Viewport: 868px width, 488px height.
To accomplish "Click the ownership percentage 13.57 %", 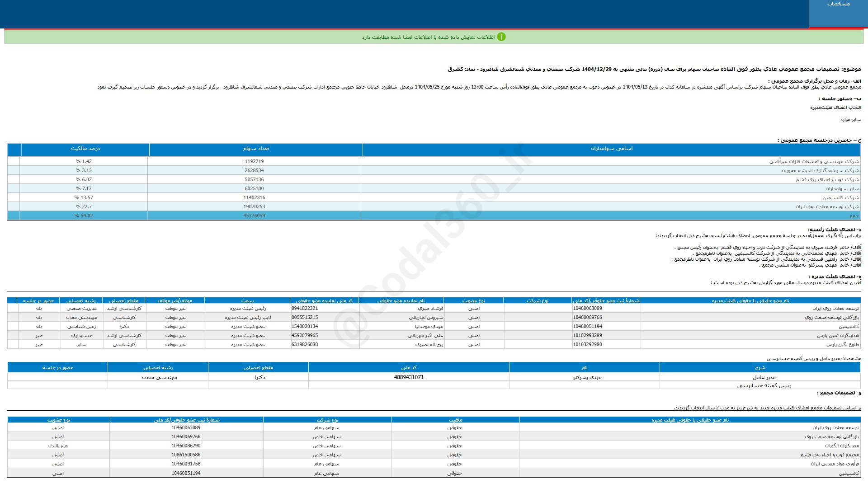I will pyautogui.click(x=84, y=197).
